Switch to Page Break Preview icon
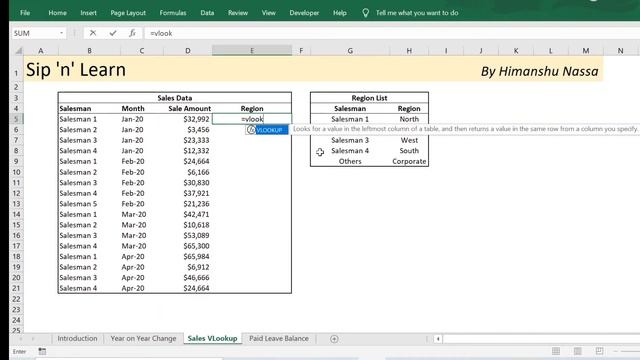Screen dimensions: 640x360 [599, 351]
